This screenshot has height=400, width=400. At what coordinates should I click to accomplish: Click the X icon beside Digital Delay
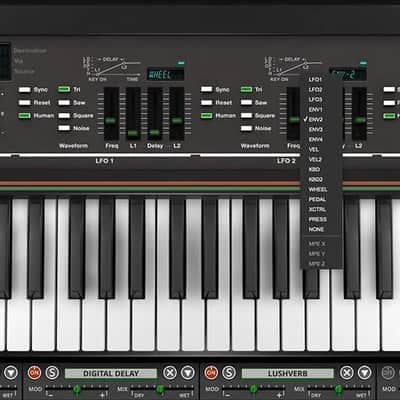[170, 372]
